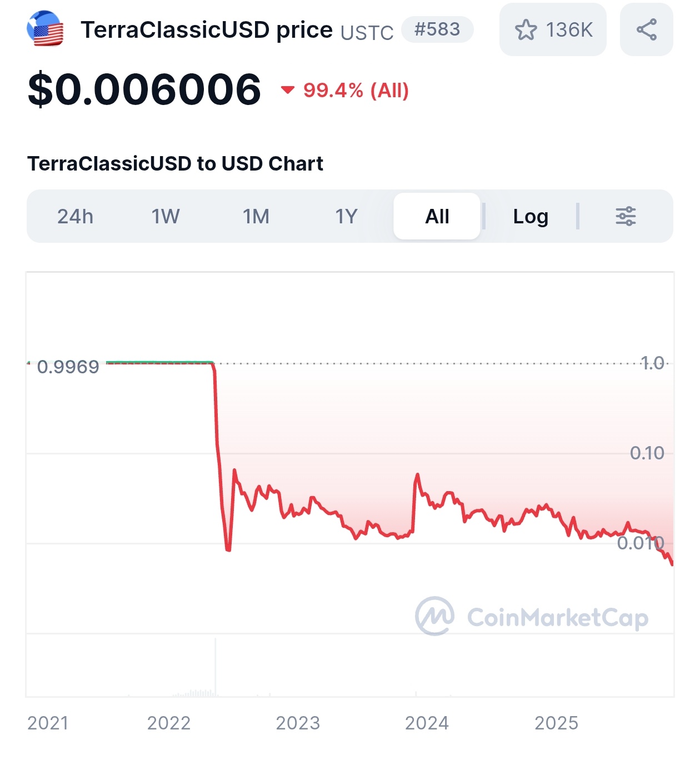Tap the star watchlist icon
Screen dimensions: 700x765
(x=526, y=30)
